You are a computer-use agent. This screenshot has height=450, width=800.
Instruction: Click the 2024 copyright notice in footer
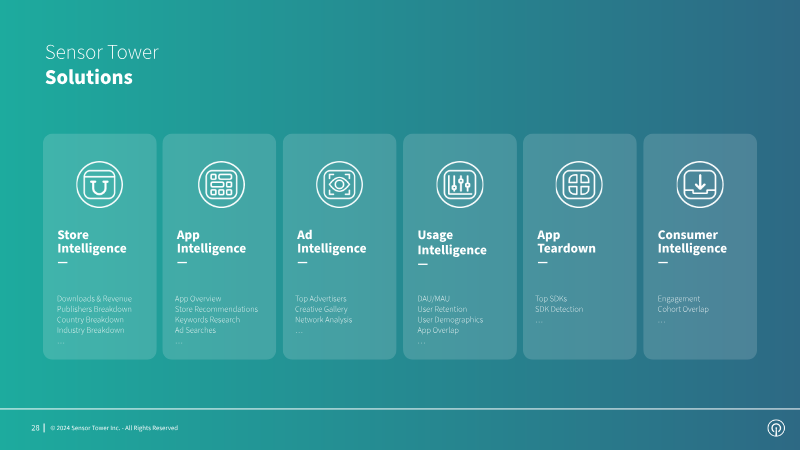114,428
